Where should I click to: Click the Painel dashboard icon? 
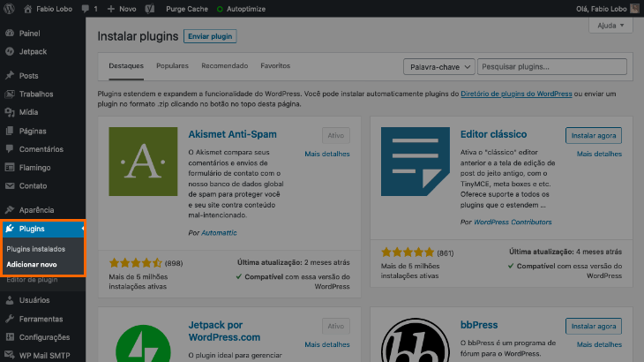(x=10, y=34)
